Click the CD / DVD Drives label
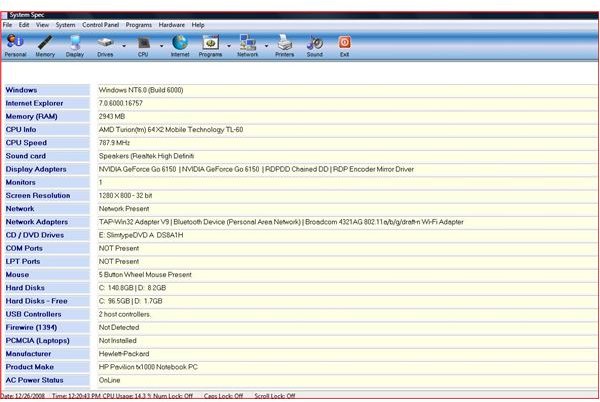Viewport: 600px width, 402px height. click(x=35, y=235)
